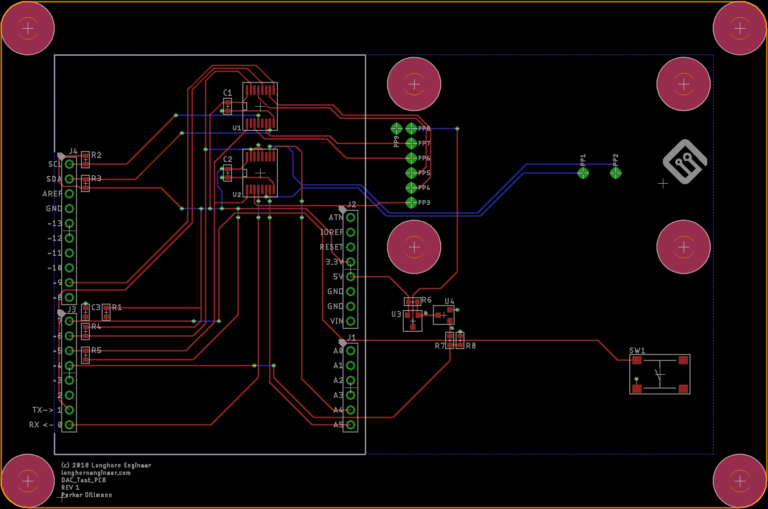Image resolution: width=768 pixels, height=509 pixels.
Task: Click the 5V pin on header J2
Action: [x=351, y=276]
